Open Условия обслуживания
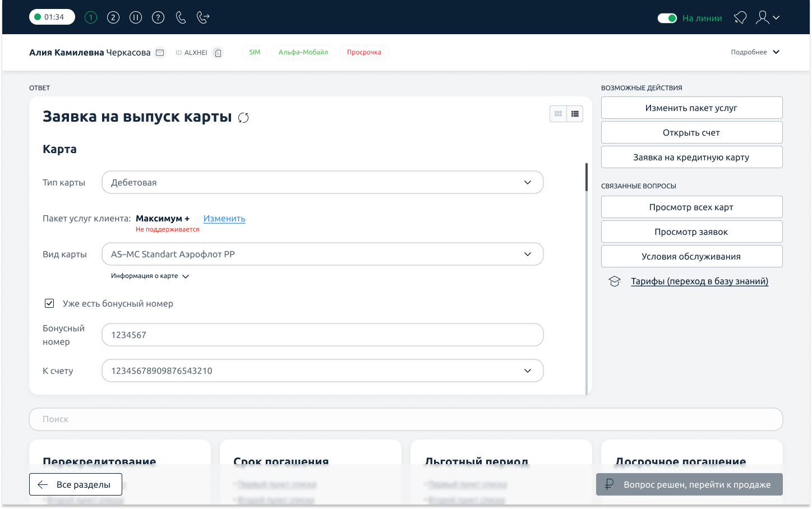 (691, 256)
